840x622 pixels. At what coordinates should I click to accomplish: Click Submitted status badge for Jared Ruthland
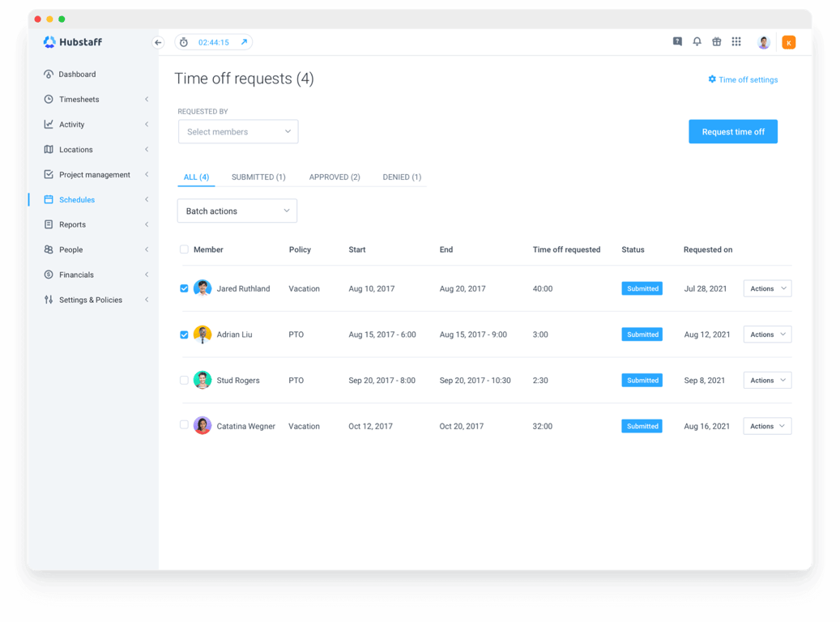tap(642, 288)
